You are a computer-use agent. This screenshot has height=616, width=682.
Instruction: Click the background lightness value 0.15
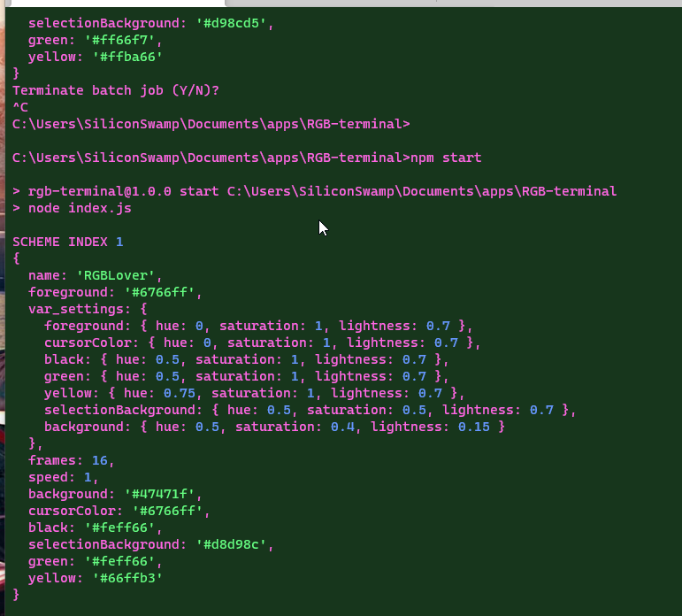(473, 427)
